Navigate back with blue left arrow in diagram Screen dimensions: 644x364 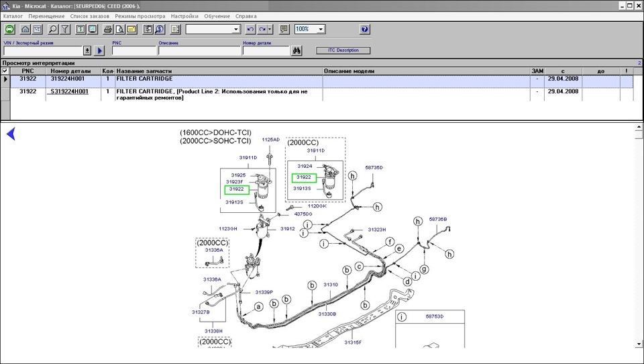pyautogui.click(x=11, y=134)
